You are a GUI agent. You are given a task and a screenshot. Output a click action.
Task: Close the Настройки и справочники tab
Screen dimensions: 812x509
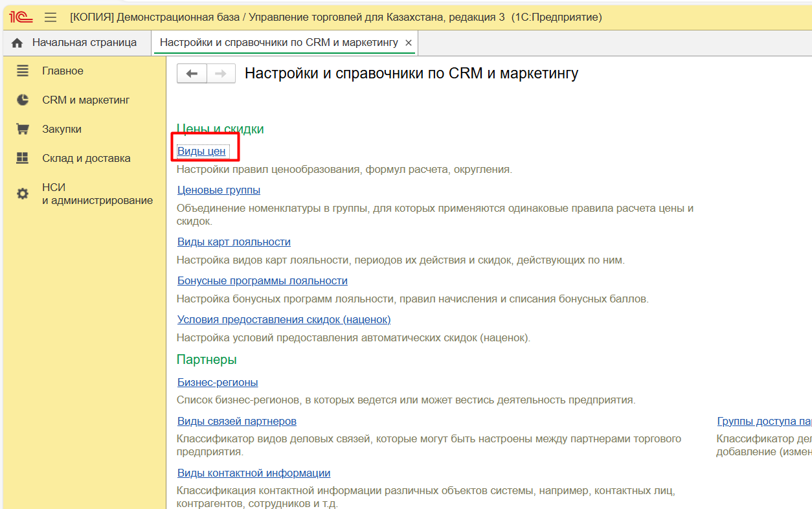408,43
